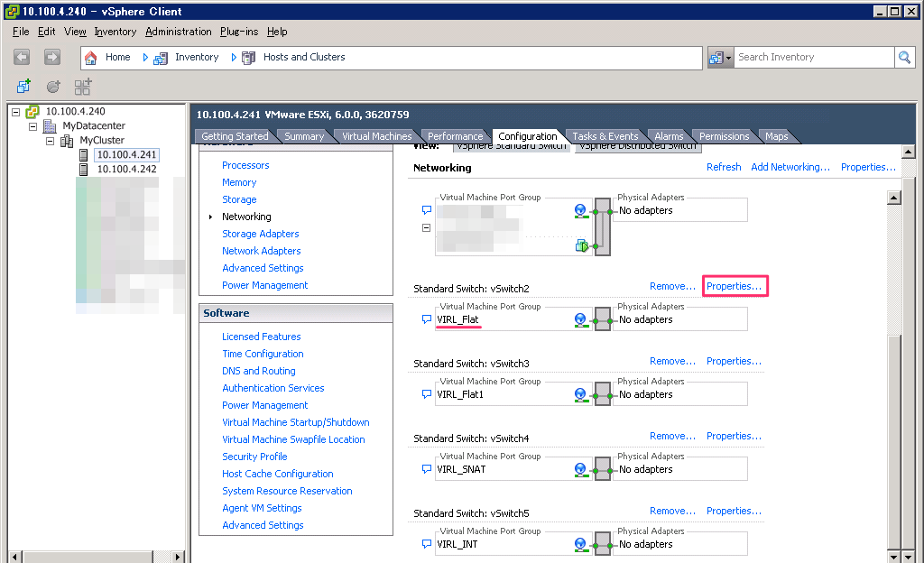Click the search magnifier icon
Screen dimensions: 924x563
[x=904, y=58]
